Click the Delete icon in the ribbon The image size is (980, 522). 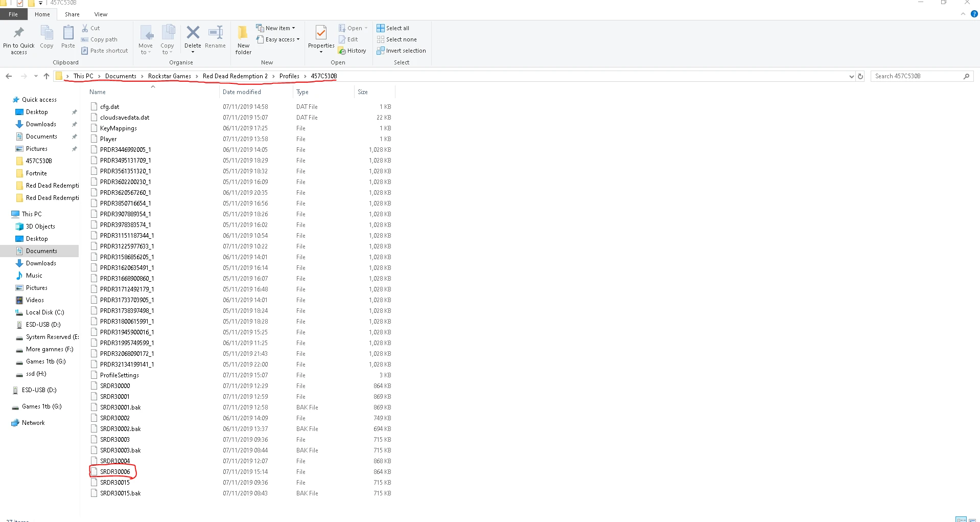pos(193,34)
